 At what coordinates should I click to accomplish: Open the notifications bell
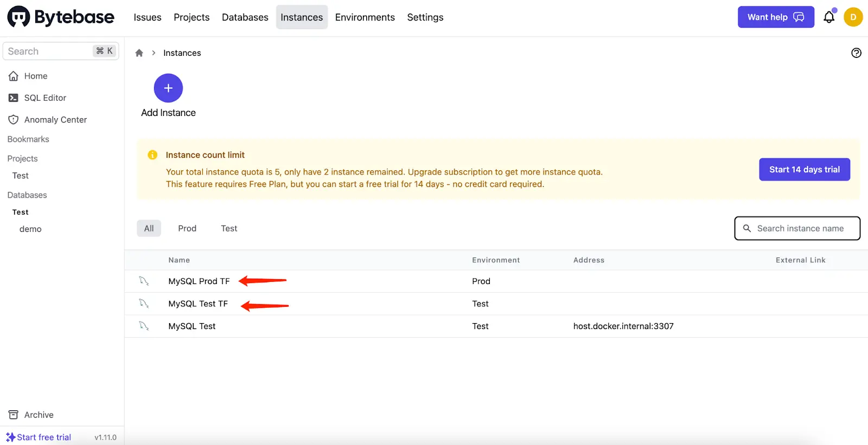pyautogui.click(x=829, y=17)
